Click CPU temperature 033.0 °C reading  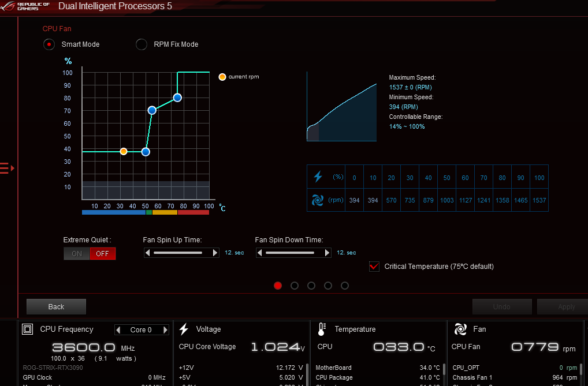click(404, 347)
